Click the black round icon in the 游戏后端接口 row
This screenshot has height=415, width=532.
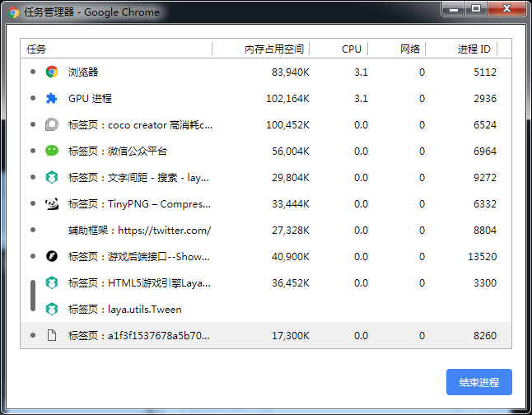pyautogui.click(x=52, y=256)
